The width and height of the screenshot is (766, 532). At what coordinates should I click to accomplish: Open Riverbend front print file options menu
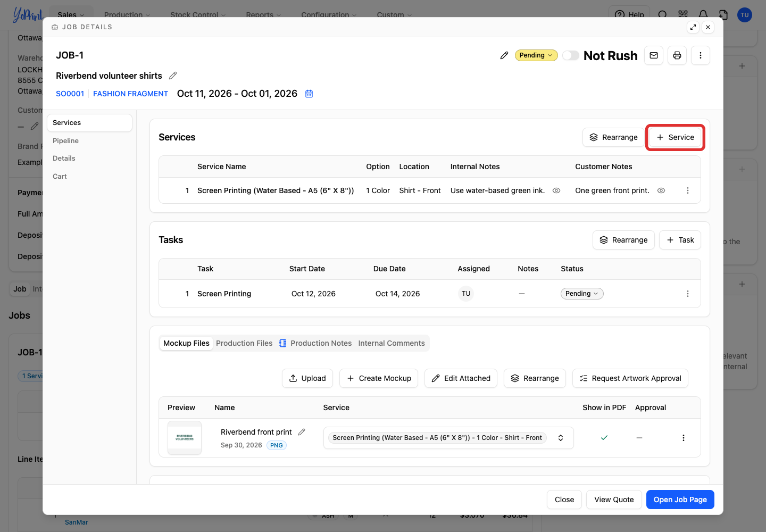point(684,438)
